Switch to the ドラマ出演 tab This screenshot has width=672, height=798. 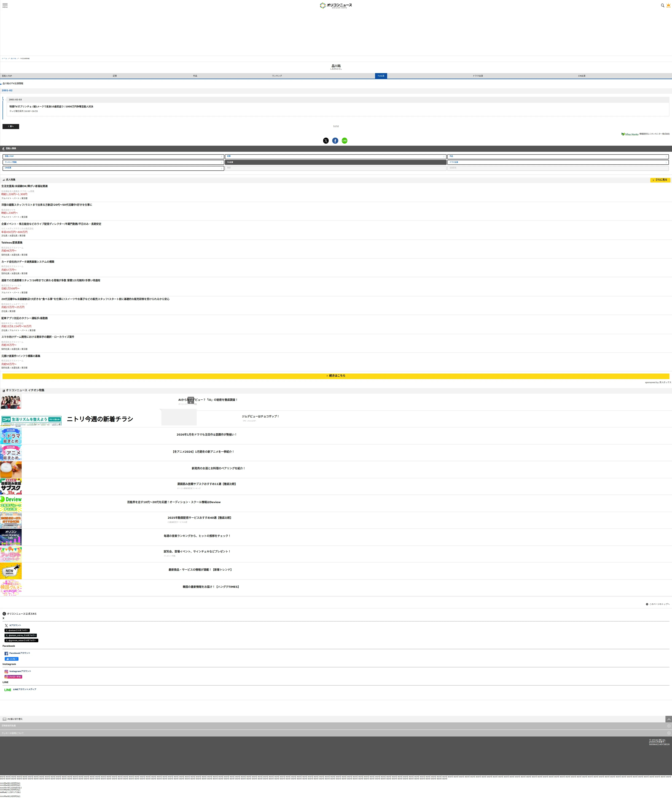(478, 76)
